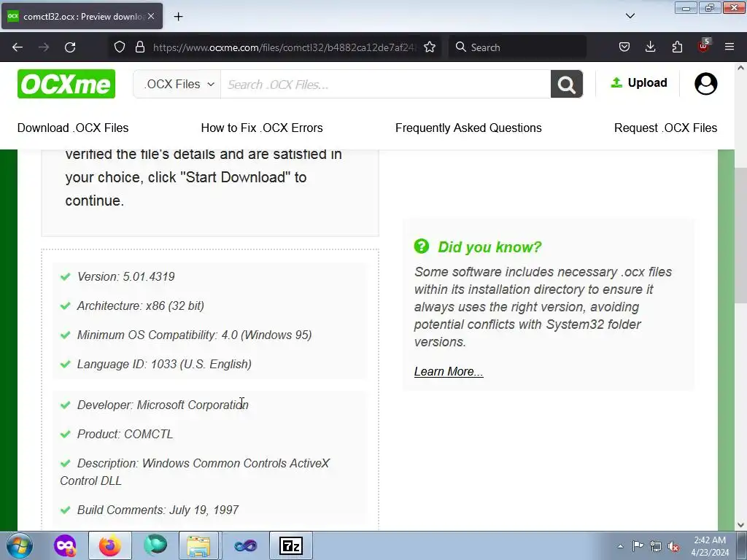Viewport: 747px width, 560px height.
Task: Click the muted volume tray icon
Action: (673, 546)
